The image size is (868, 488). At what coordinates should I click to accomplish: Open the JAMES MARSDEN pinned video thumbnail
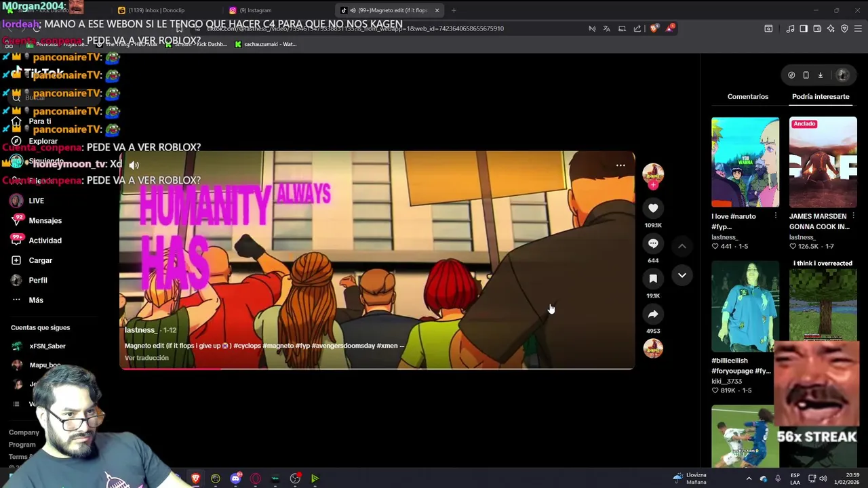click(823, 162)
